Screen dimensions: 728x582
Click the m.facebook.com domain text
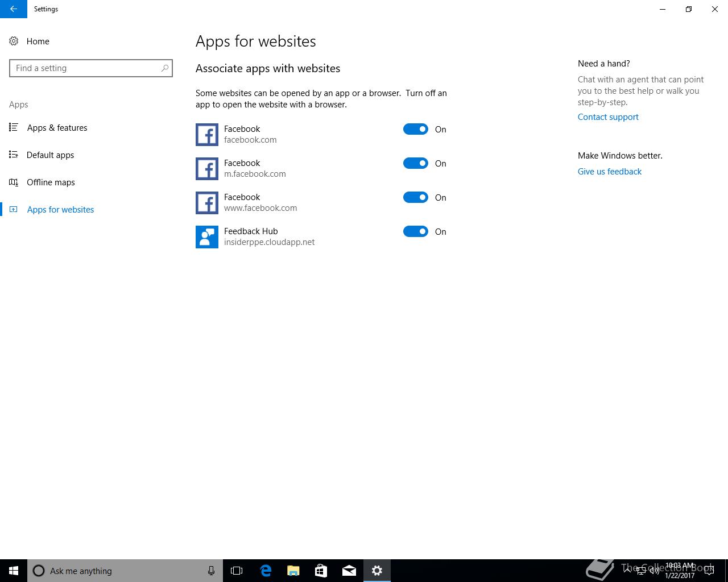click(x=255, y=174)
